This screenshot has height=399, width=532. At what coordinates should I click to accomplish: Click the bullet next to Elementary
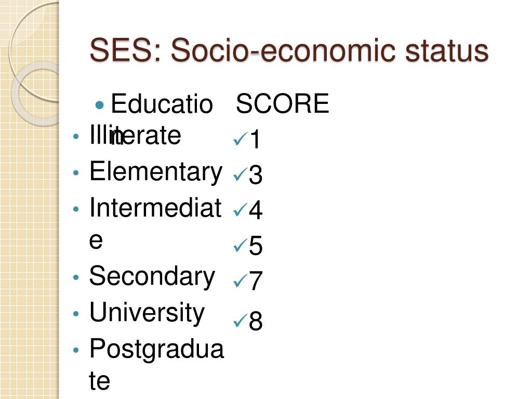76,172
